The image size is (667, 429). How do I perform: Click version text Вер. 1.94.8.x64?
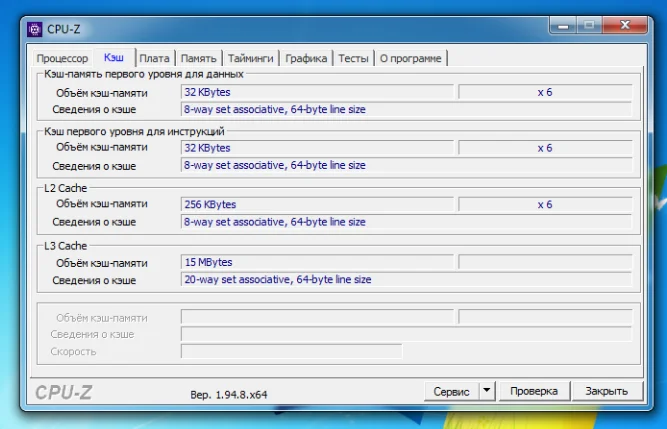(228, 395)
